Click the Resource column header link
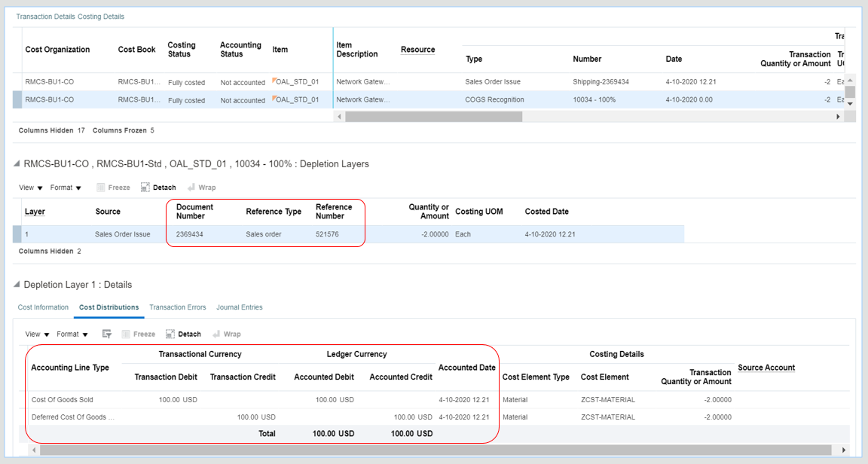Image resolution: width=868 pixels, height=464 pixels. tap(417, 50)
